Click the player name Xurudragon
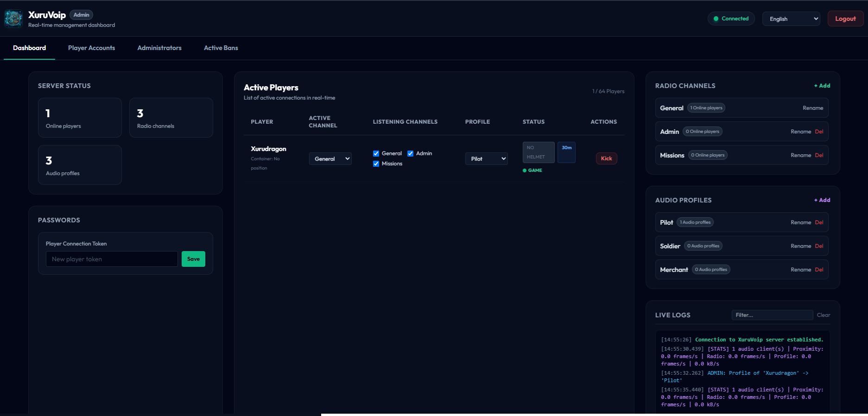Screen dimensions: 868x416 pos(268,149)
